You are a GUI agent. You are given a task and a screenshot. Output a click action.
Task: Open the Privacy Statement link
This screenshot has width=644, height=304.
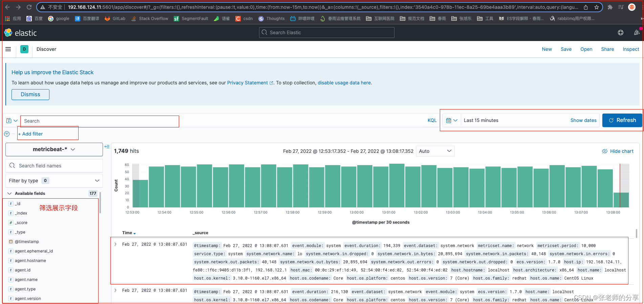pyautogui.click(x=250, y=83)
